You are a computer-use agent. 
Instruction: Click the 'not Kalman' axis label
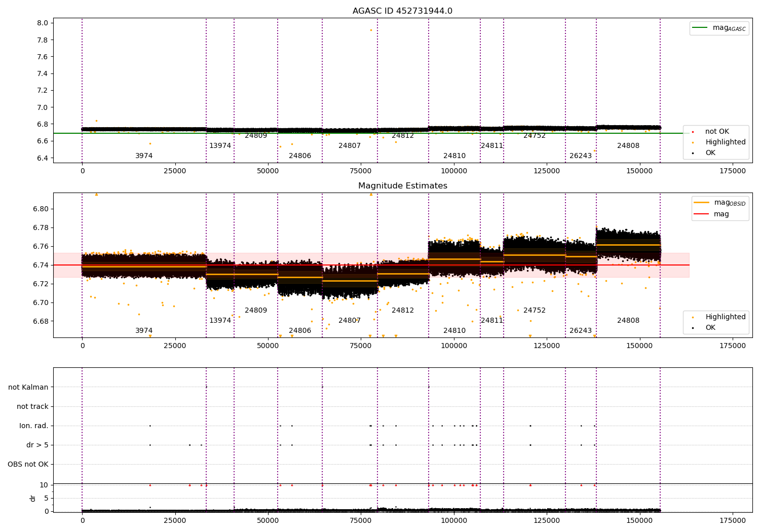tap(28, 387)
